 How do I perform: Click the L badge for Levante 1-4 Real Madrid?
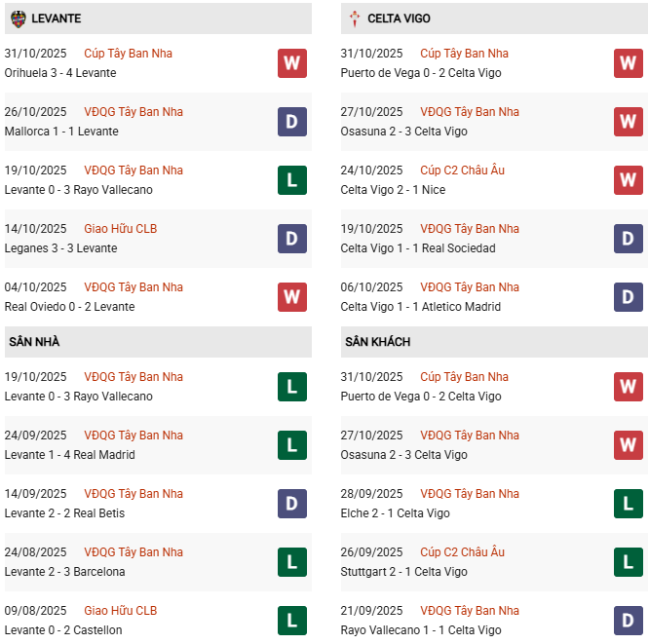tap(292, 445)
